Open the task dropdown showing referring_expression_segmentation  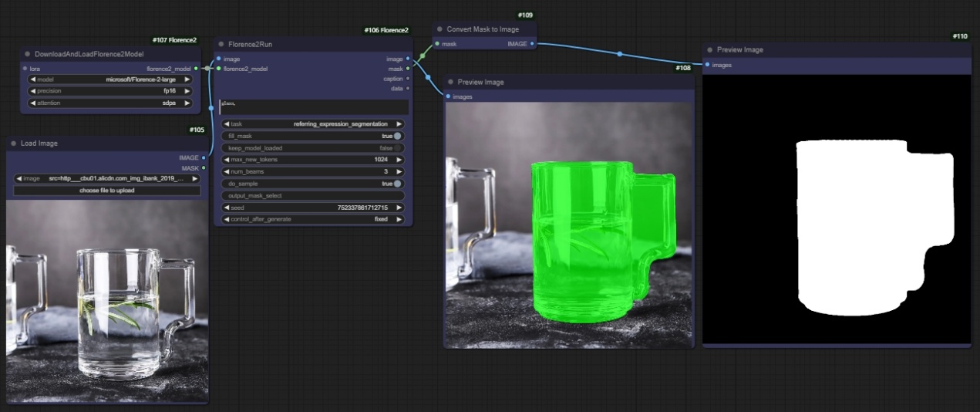pos(312,123)
